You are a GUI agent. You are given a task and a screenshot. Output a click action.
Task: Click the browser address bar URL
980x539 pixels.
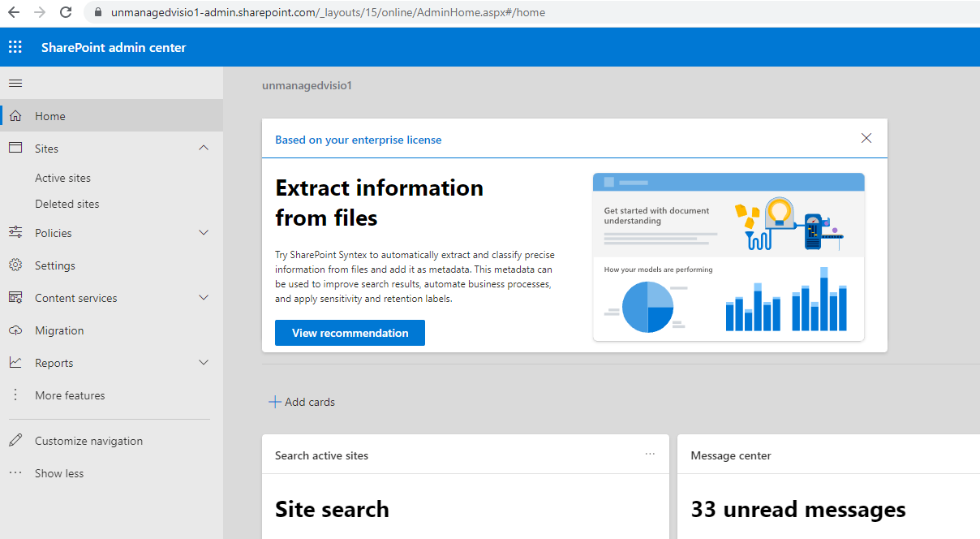(x=328, y=12)
